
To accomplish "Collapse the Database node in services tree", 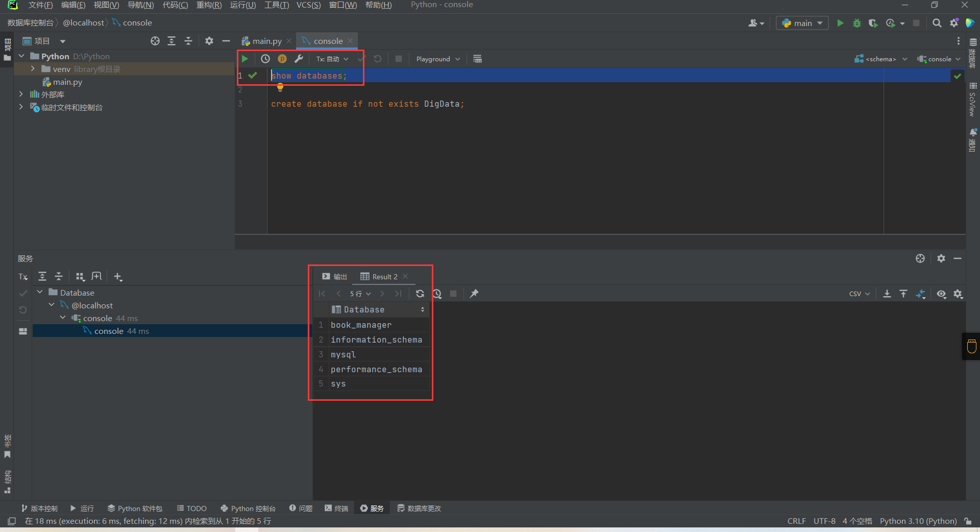I will [40, 292].
